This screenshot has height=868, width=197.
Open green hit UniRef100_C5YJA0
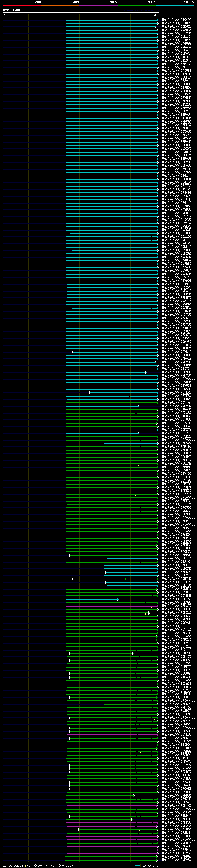coord(177,402)
